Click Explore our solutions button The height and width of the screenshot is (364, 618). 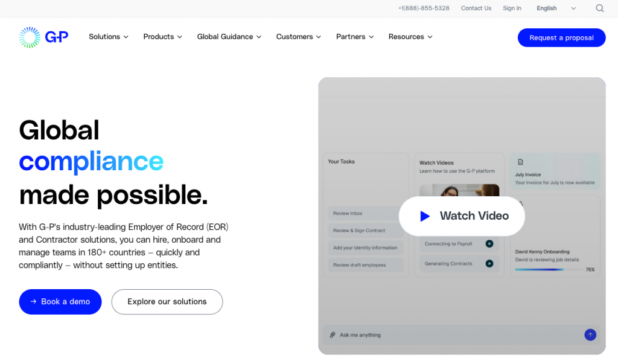[167, 302]
